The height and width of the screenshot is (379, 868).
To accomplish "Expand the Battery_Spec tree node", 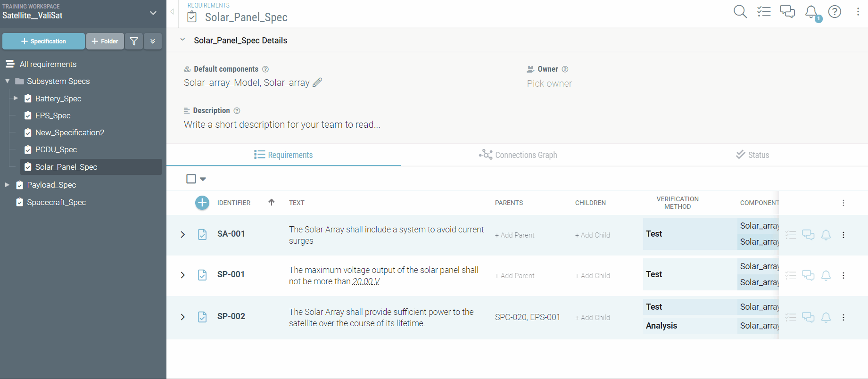I will 16,99.
